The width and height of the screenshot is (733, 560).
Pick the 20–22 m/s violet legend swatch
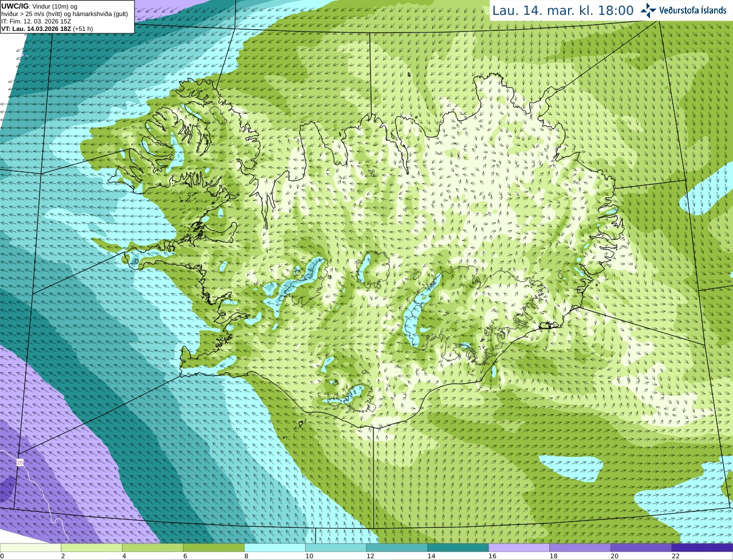pos(641,547)
